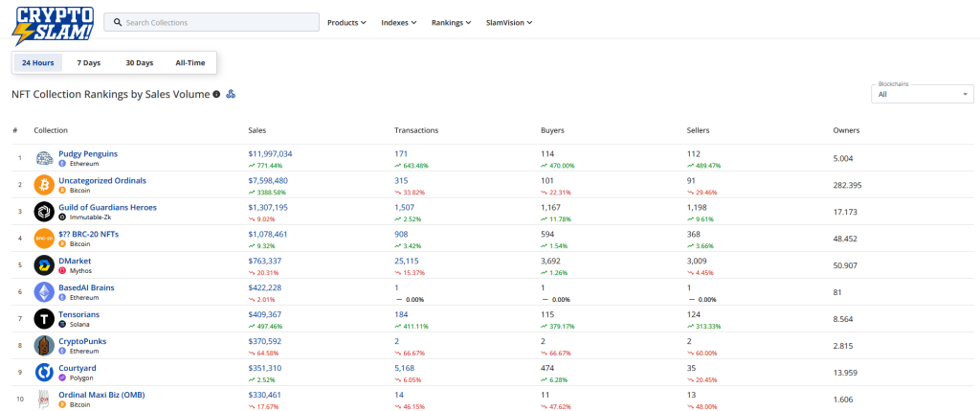Screen dimensions: 980x411
Task: Click the BasedAI Brains Ethereum logo
Action: pos(44,292)
